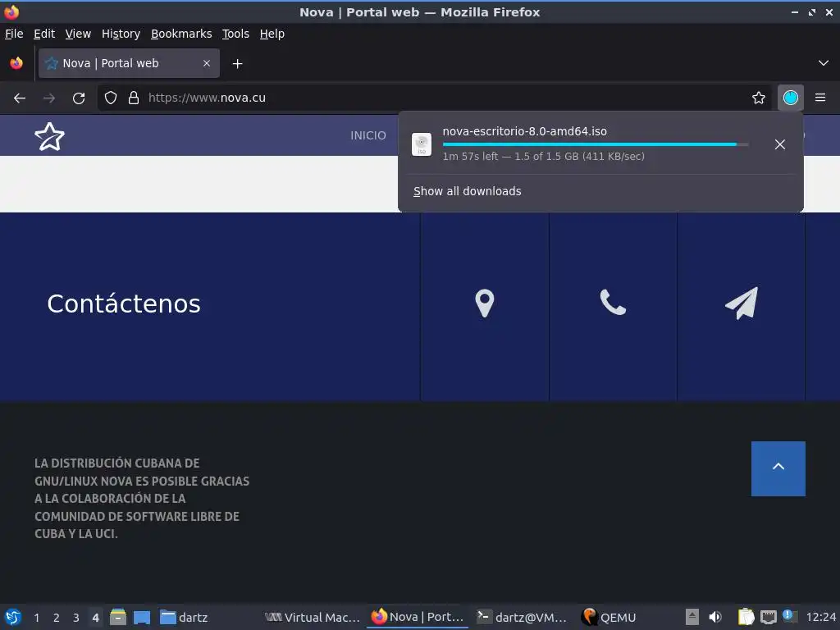Open the paper plane message tile
The image size is (840, 630).
coord(742,304)
